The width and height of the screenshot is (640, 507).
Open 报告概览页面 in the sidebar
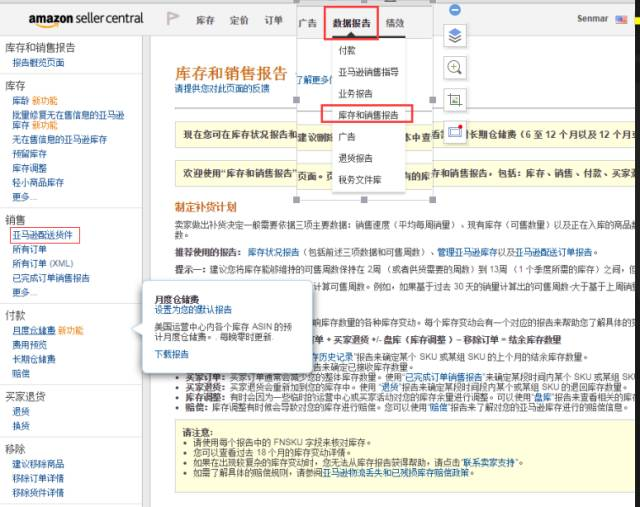[x=38, y=63]
